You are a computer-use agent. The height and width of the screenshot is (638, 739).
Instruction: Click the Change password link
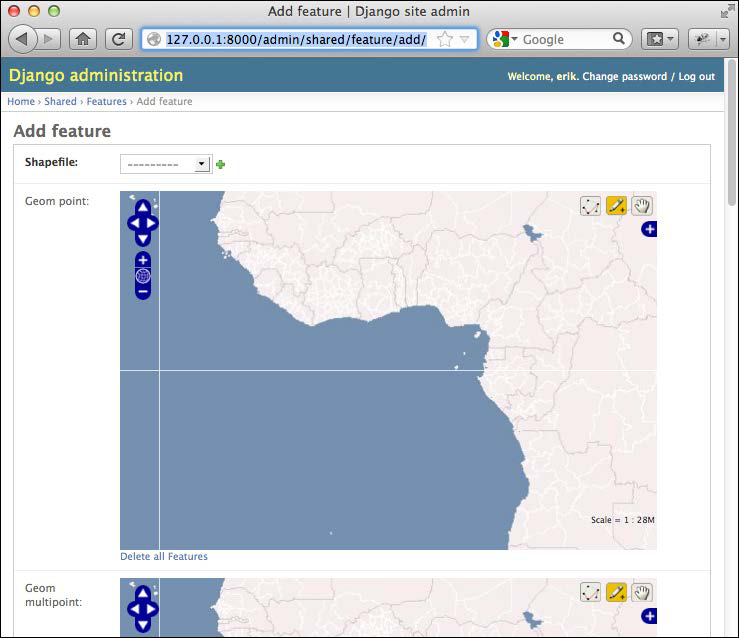[624, 76]
